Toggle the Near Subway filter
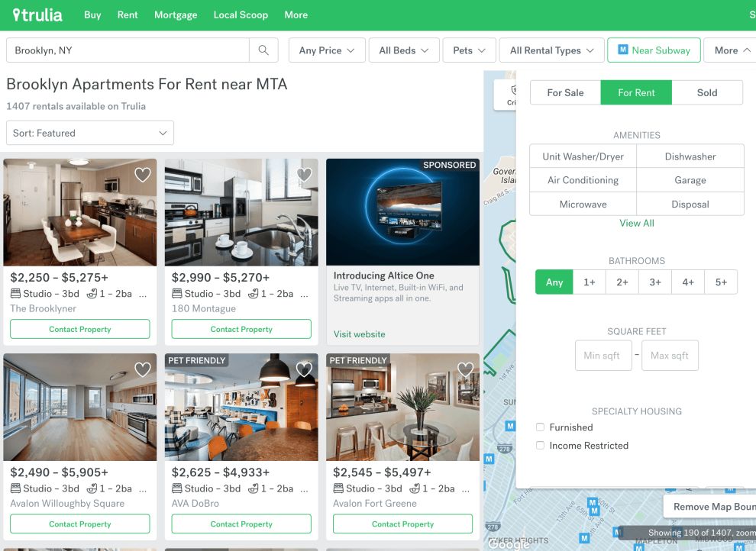This screenshot has height=551, width=756. tap(654, 50)
